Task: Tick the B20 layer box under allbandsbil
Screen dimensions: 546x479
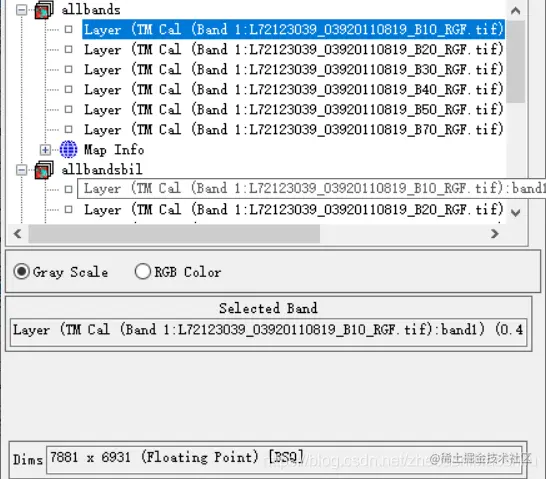Action: pyautogui.click(x=69, y=210)
